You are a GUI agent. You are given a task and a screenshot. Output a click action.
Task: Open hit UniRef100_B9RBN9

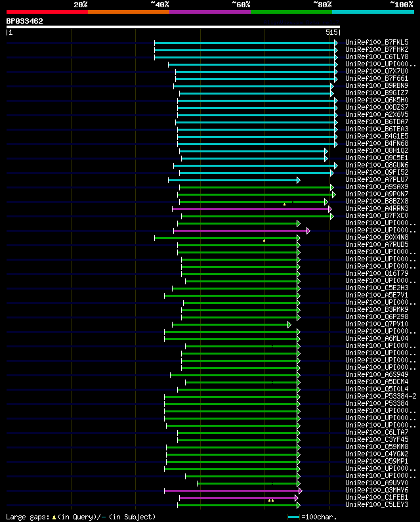point(377,85)
